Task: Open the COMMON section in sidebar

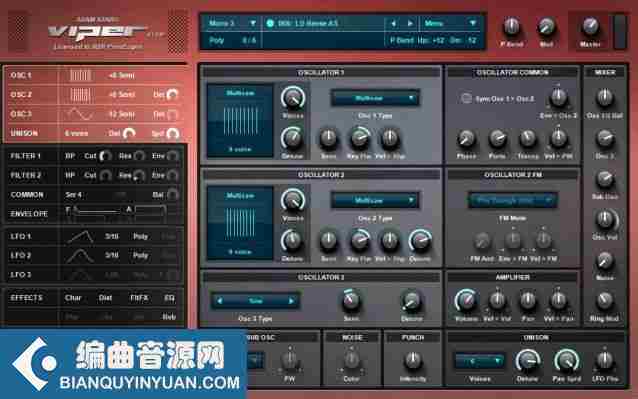Action: pyautogui.click(x=94, y=195)
